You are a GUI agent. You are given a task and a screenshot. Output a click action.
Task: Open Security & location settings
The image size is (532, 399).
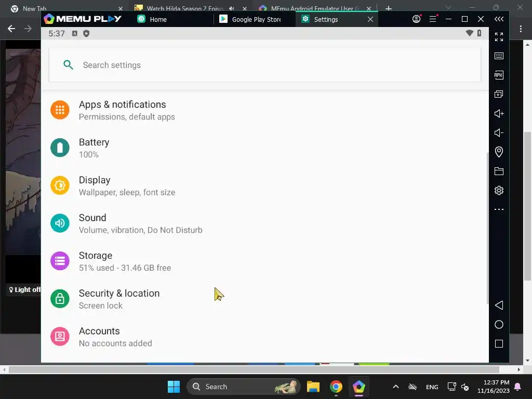point(264,299)
